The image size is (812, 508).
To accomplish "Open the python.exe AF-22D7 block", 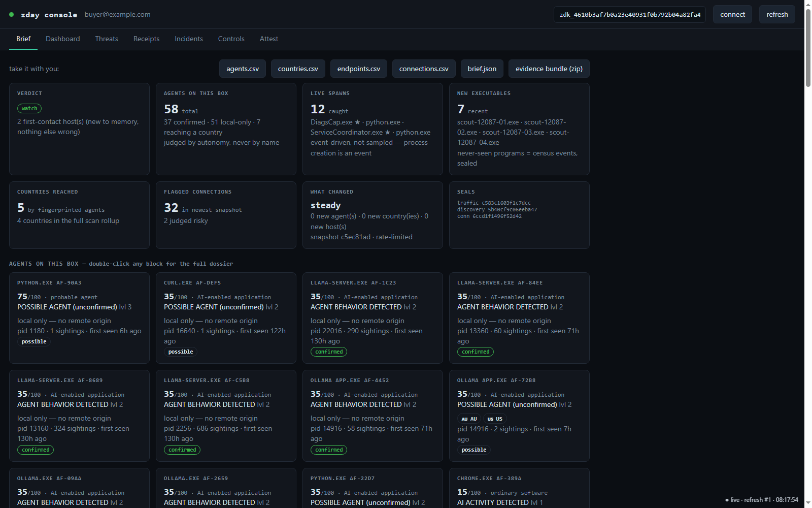I will click(x=373, y=488).
